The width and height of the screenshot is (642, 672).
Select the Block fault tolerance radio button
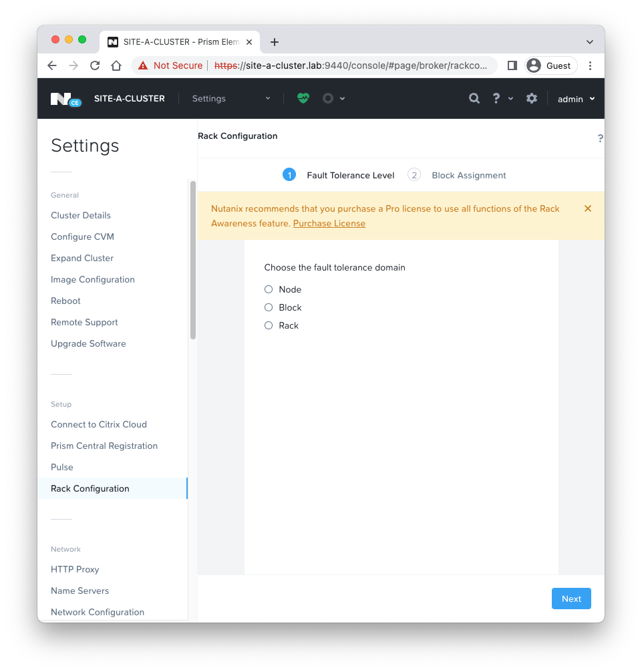point(269,307)
